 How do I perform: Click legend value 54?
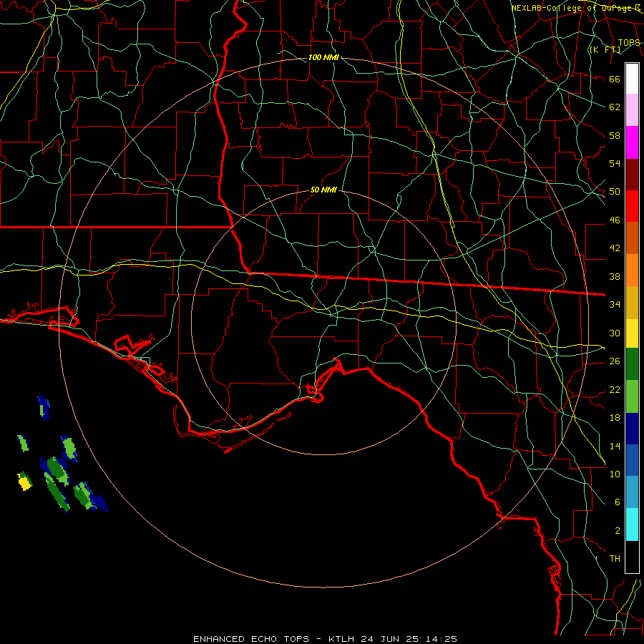615,163
